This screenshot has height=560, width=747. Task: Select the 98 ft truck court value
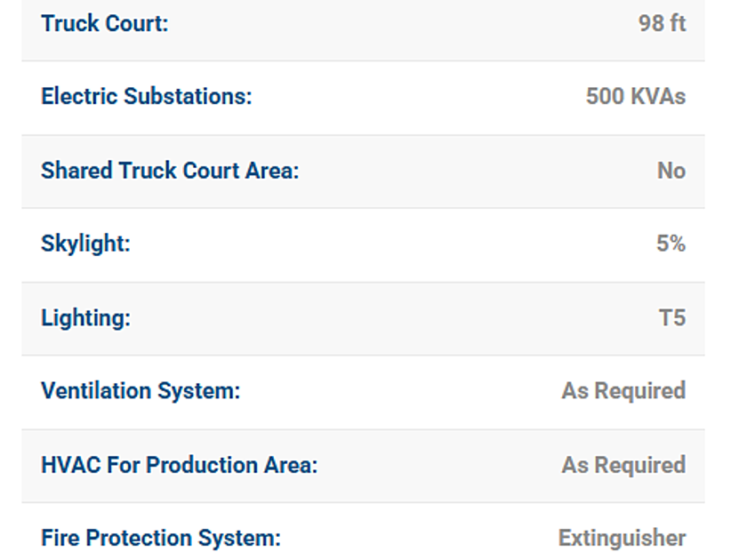click(662, 24)
